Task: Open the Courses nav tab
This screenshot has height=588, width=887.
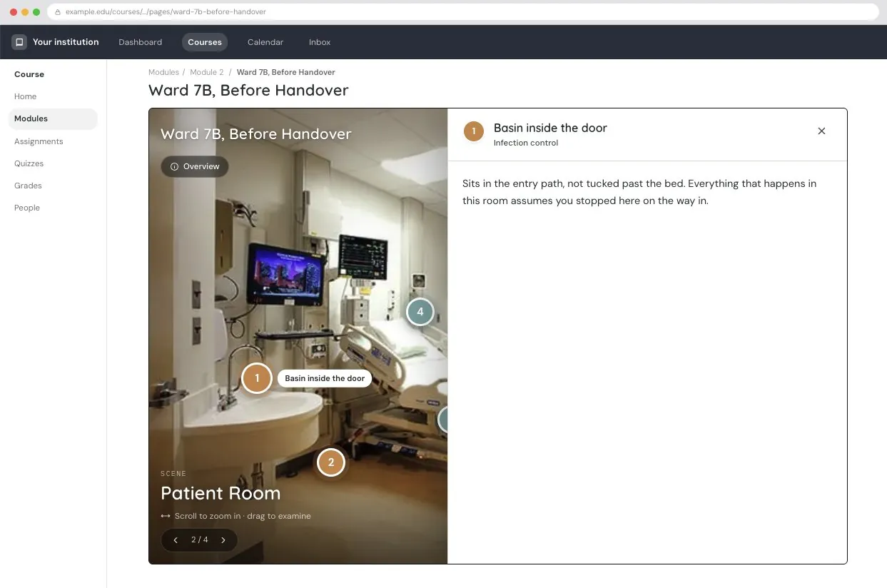Action: pyautogui.click(x=205, y=42)
